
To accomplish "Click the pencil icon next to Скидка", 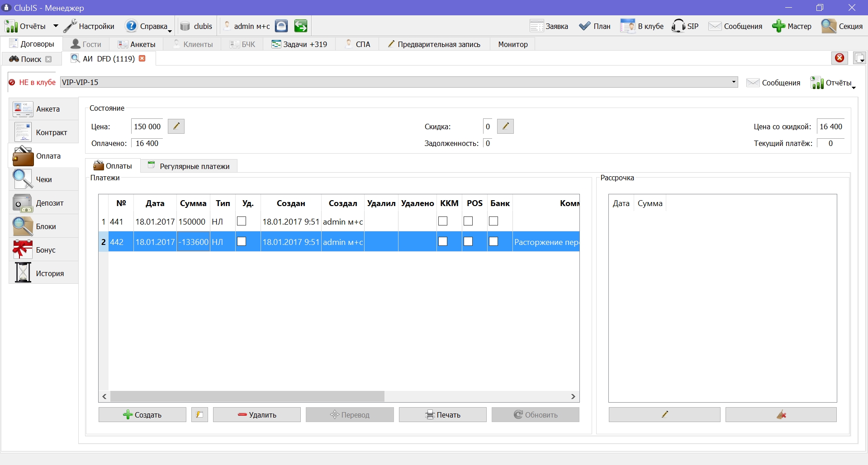I will pyautogui.click(x=505, y=127).
